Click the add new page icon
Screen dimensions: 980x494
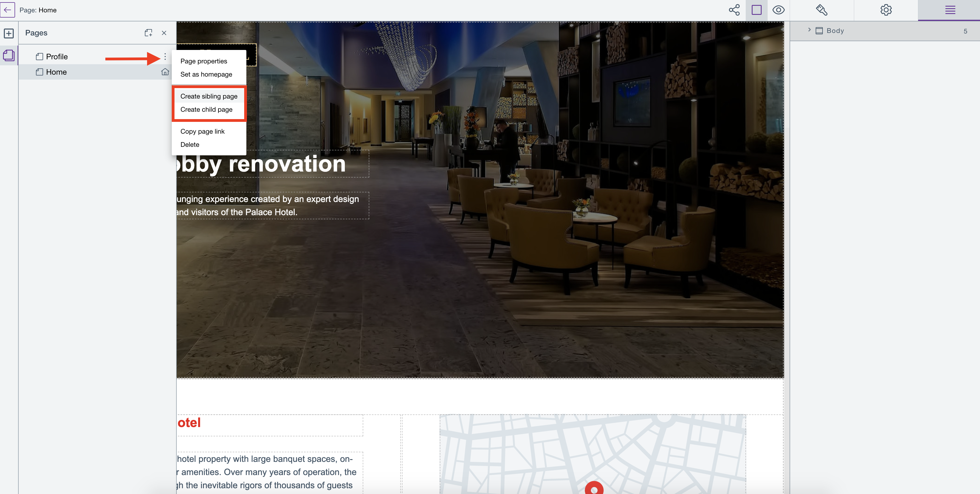(x=148, y=33)
